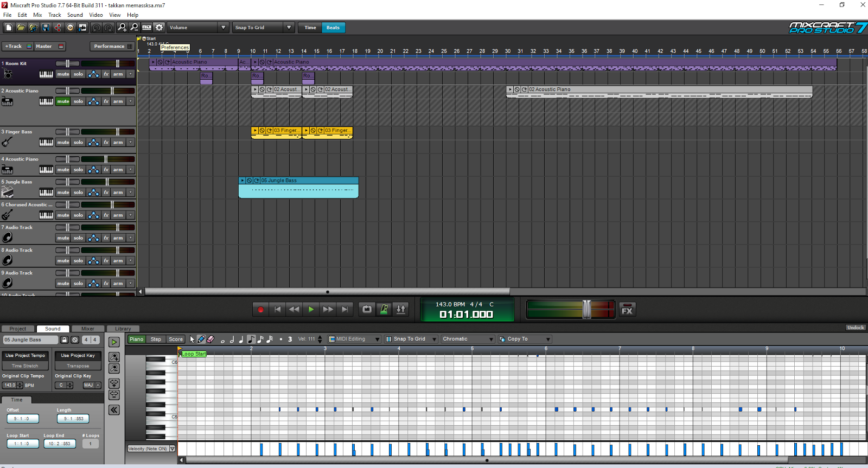Open the MIDI Editing dropdown
Image resolution: width=868 pixels, height=468 pixels.
(354, 339)
